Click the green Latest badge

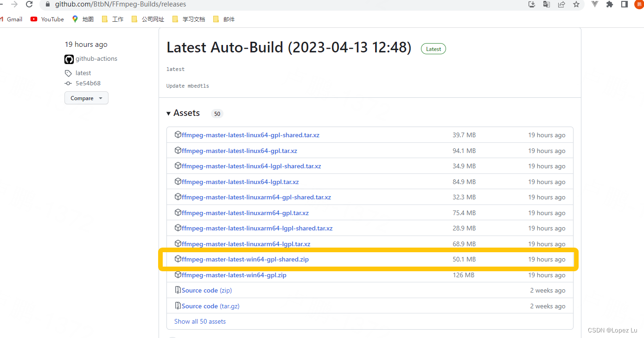(x=434, y=49)
